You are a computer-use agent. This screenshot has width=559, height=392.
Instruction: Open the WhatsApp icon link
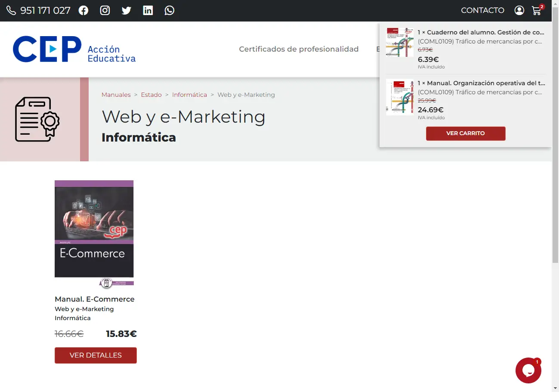point(170,11)
